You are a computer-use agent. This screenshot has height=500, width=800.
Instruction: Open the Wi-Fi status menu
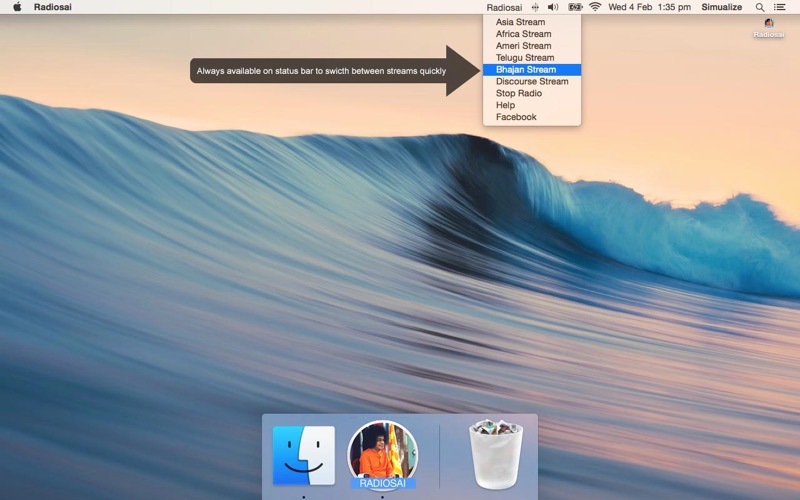tap(596, 7)
